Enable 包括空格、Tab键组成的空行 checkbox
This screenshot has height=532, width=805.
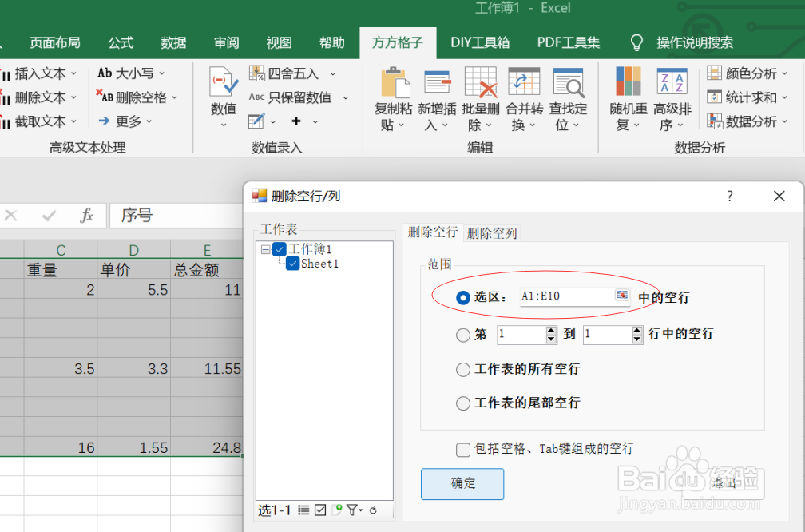[462, 450]
